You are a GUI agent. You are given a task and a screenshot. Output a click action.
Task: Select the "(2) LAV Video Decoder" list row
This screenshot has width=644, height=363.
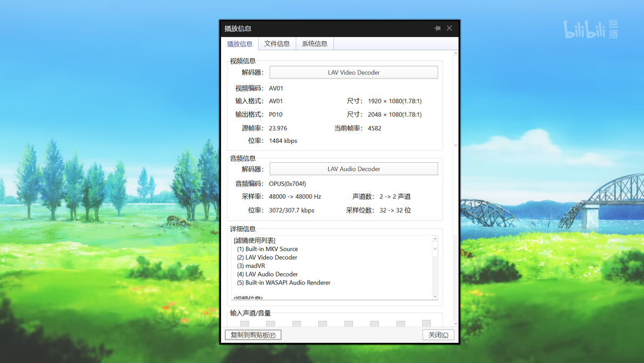click(267, 258)
